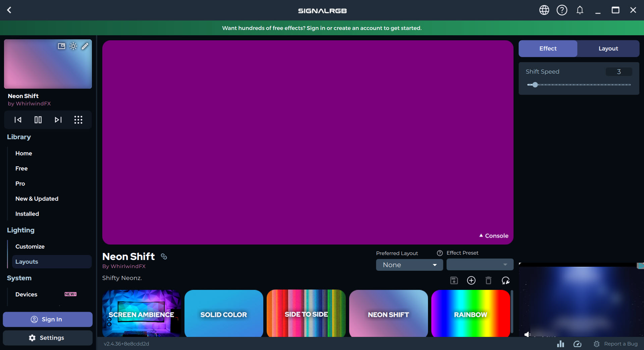This screenshot has width=644, height=350.
Task: Click the reset preset refresh icon
Action: (x=505, y=280)
